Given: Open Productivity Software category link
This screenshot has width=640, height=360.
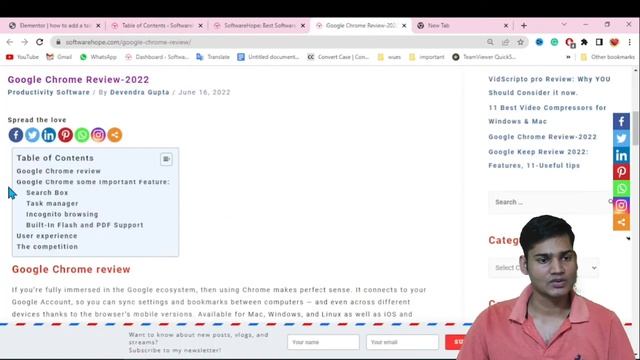Looking at the screenshot, I should [x=49, y=92].
